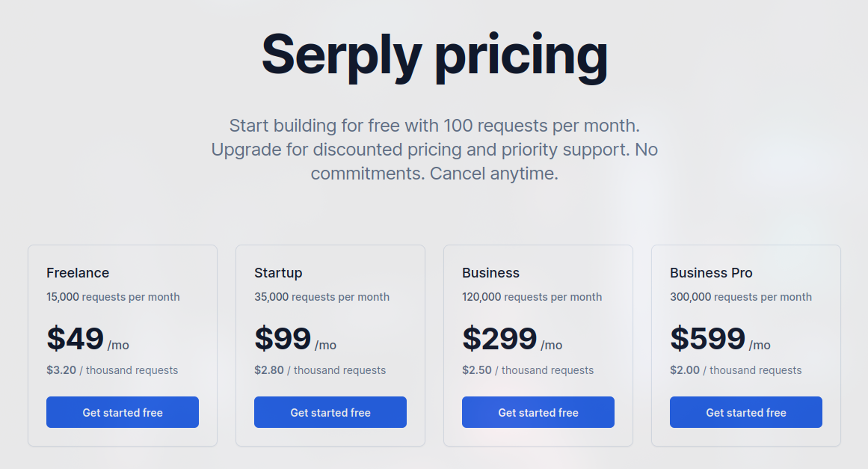Image resolution: width=868 pixels, height=469 pixels.
Task: Click the $2.00 per thousand requests rate
Action: click(736, 370)
